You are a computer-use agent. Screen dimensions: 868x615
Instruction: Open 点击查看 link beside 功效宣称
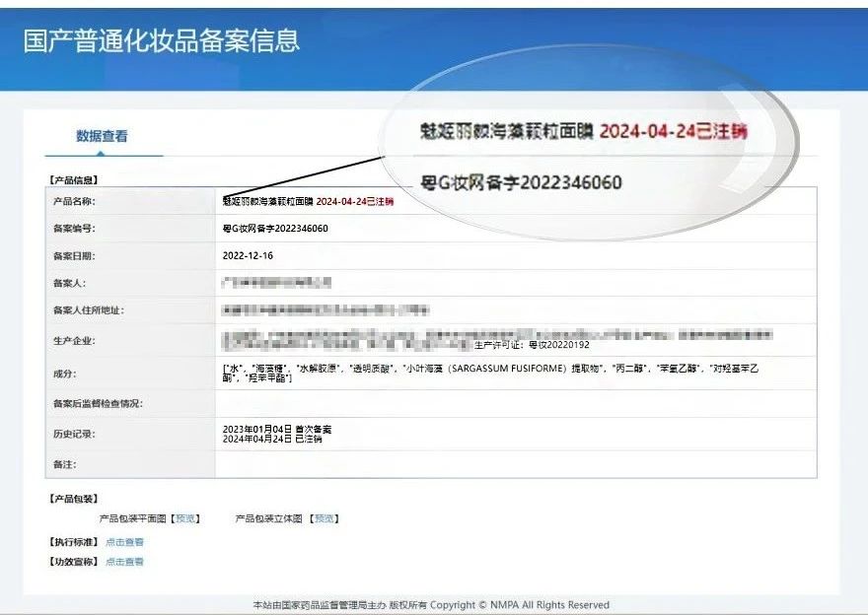(124, 562)
